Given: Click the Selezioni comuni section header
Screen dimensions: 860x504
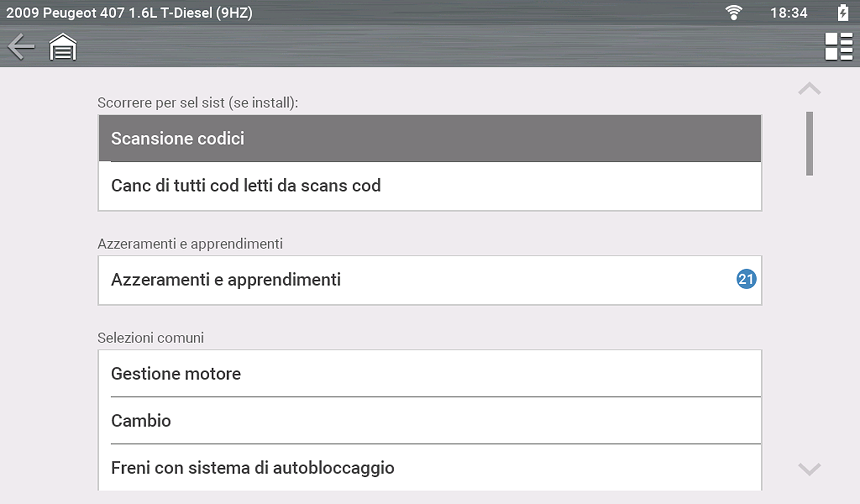Looking at the screenshot, I should (x=151, y=338).
